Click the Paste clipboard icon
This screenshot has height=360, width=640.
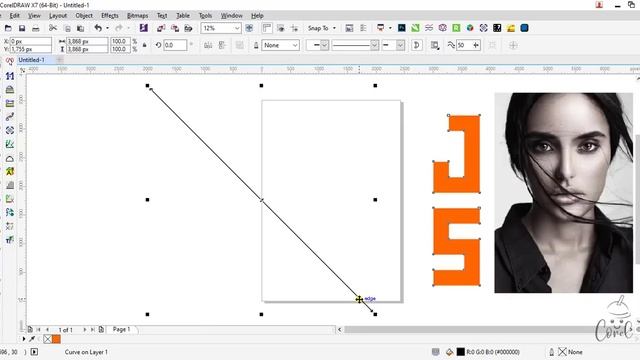pyautogui.click(x=80, y=28)
